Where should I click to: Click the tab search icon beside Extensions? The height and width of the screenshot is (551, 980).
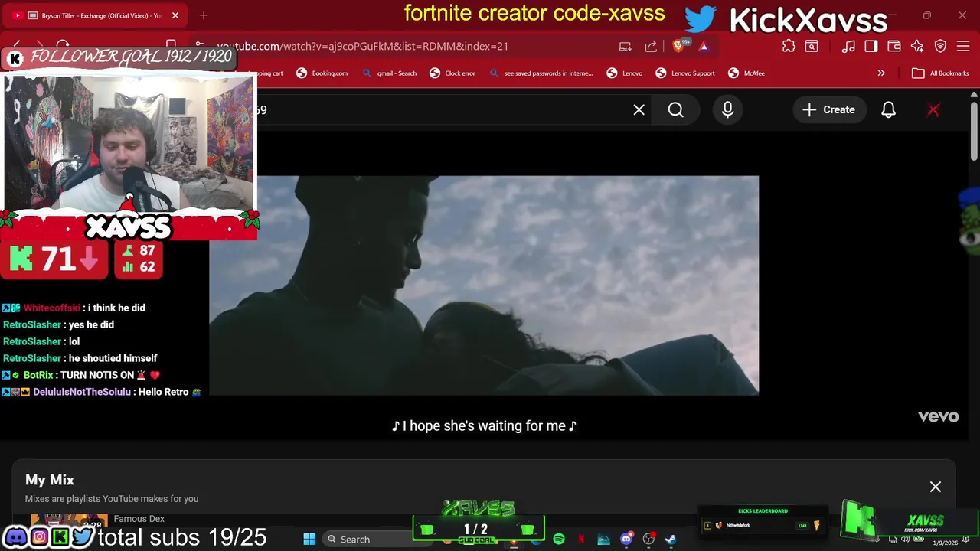[812, 46]
